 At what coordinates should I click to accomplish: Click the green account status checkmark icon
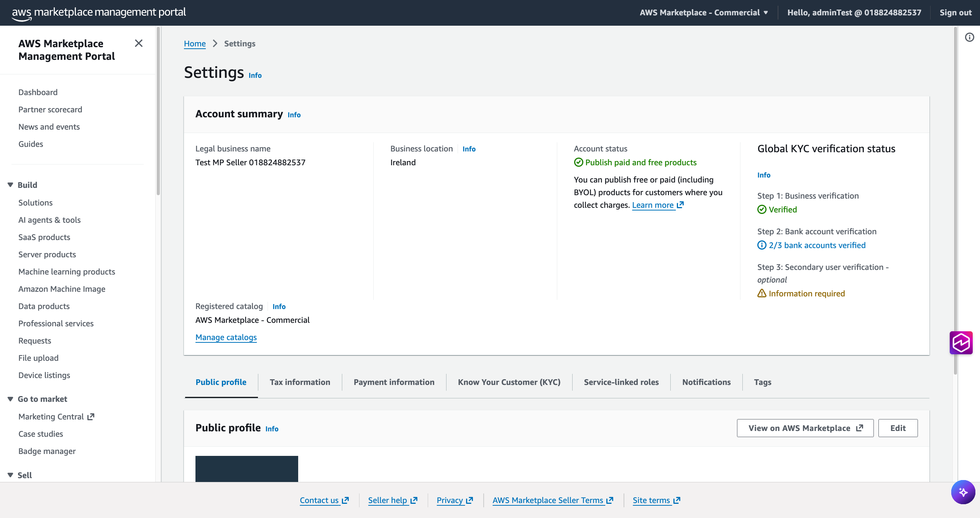(x=578, y=162)
